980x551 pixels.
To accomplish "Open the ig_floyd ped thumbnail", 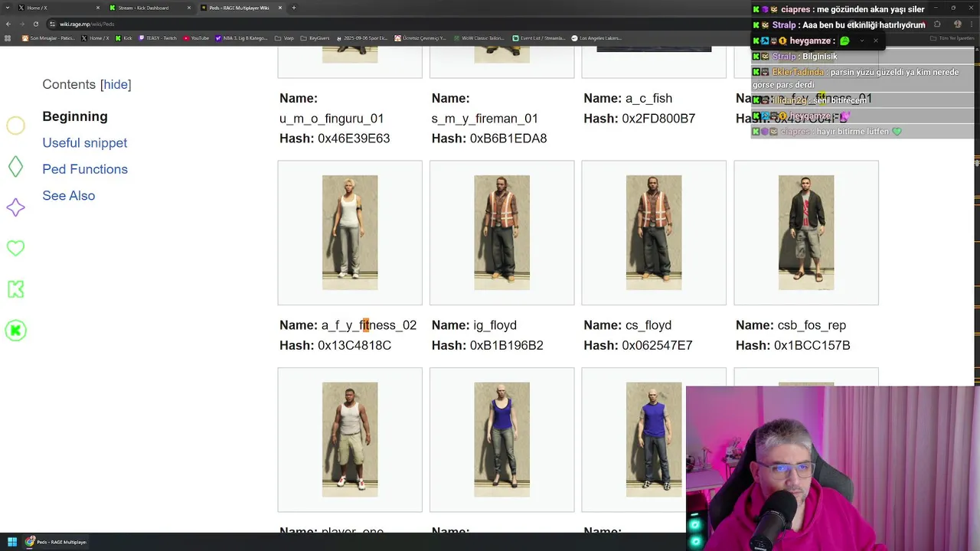I will 501,233.
